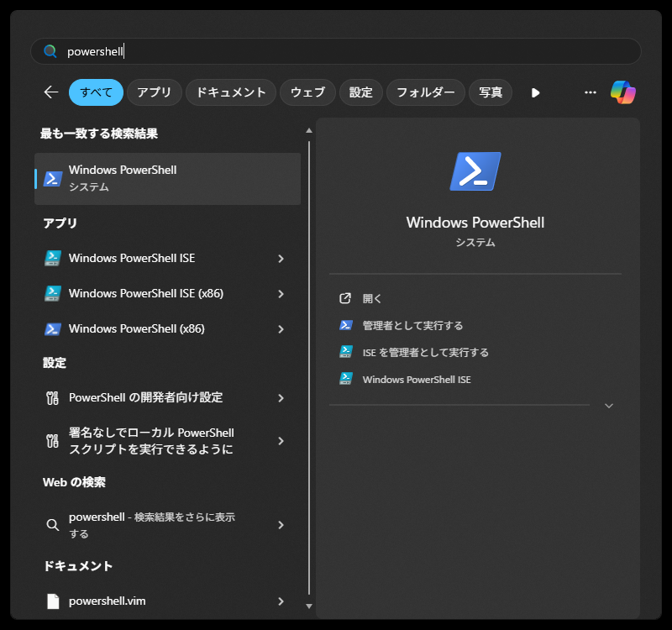Click the PowerShell の開発者向け設定 settings icon
Image resolution: width=672 pixels, height=630 pixels.
coord(53,398)
